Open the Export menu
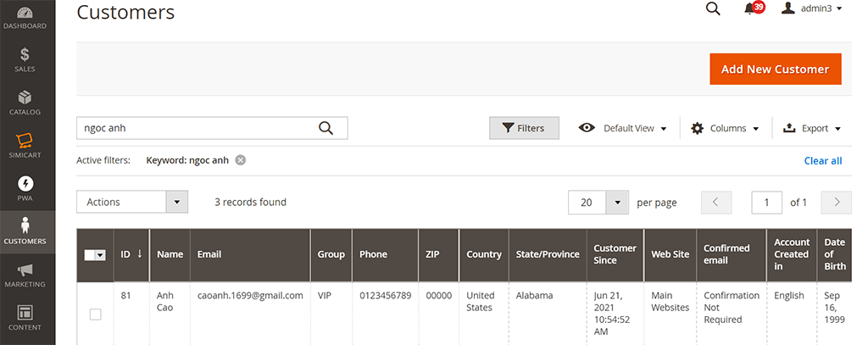 (x=811, y=128)
